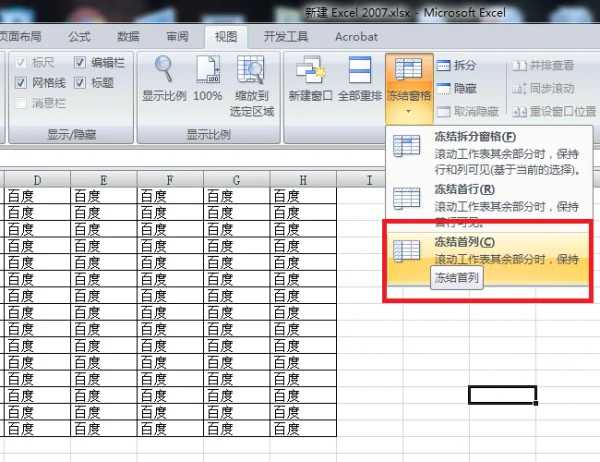Viewport: 600px width, 462px height.
Task: Select column H header
Action: point(303,180)
